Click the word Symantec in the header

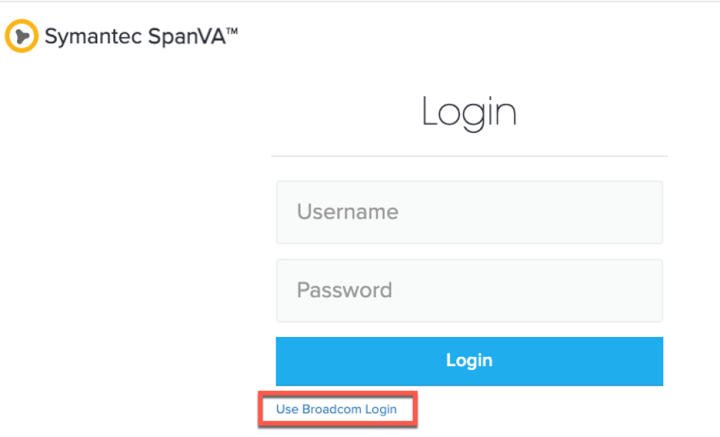(x=93, y=37)
